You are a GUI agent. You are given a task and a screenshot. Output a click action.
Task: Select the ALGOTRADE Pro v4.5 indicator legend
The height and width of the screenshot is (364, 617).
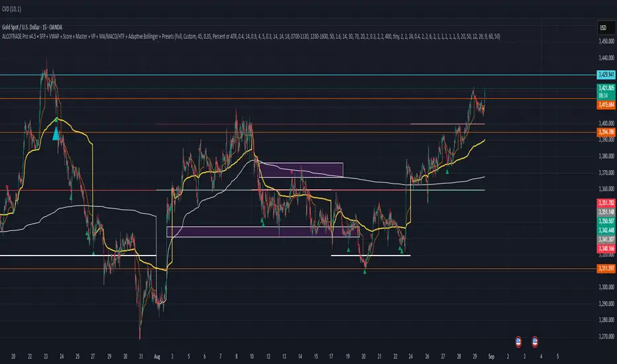(251, 36)
